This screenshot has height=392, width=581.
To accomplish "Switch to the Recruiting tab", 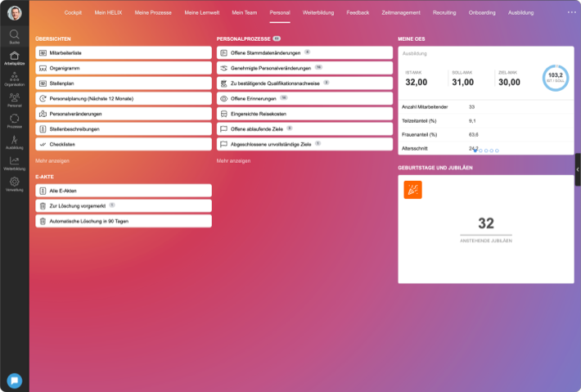I will click(x=444, y=13).
